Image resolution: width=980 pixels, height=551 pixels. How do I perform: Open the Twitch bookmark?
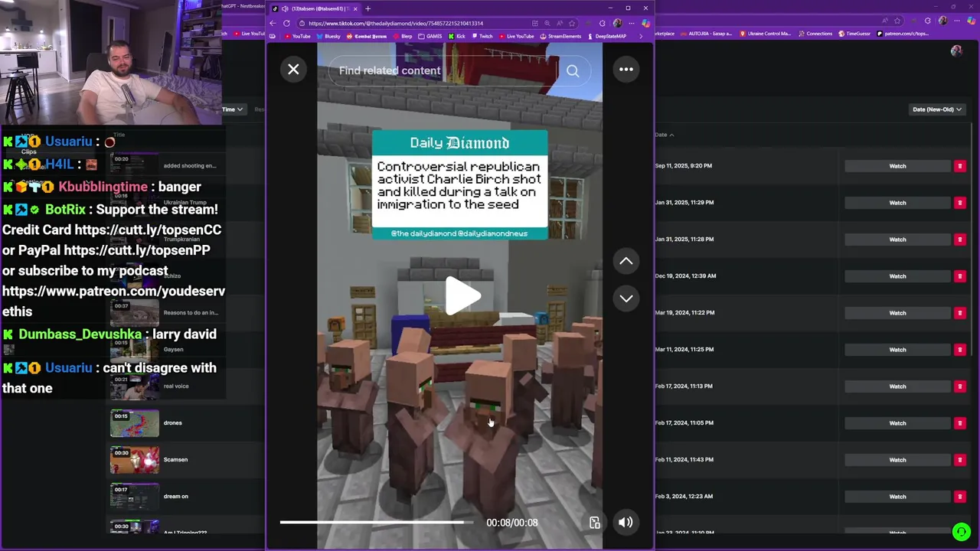pyautogui.click(x=482, y=36)
